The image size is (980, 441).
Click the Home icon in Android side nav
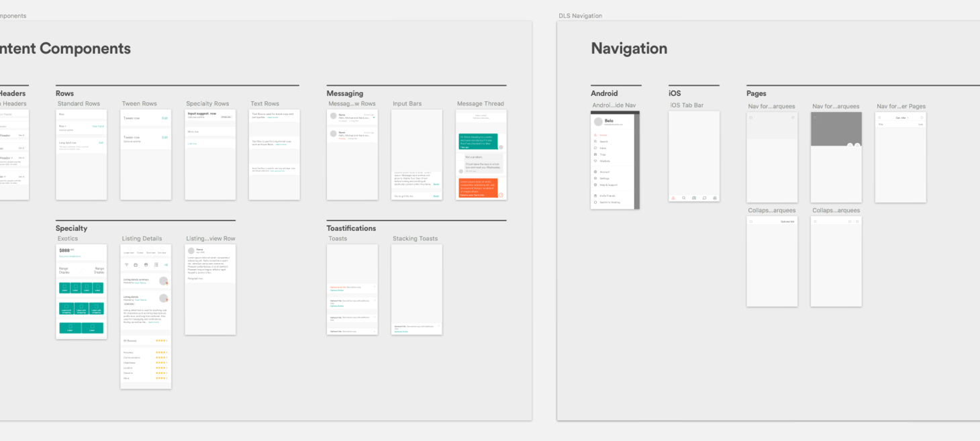point(595,136)
